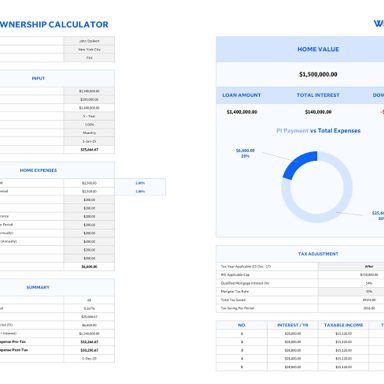Click the 'Expense Post Tax' row label
This screenshot has height=384, width=384.
pyautogui.click(x=14, y=350)
